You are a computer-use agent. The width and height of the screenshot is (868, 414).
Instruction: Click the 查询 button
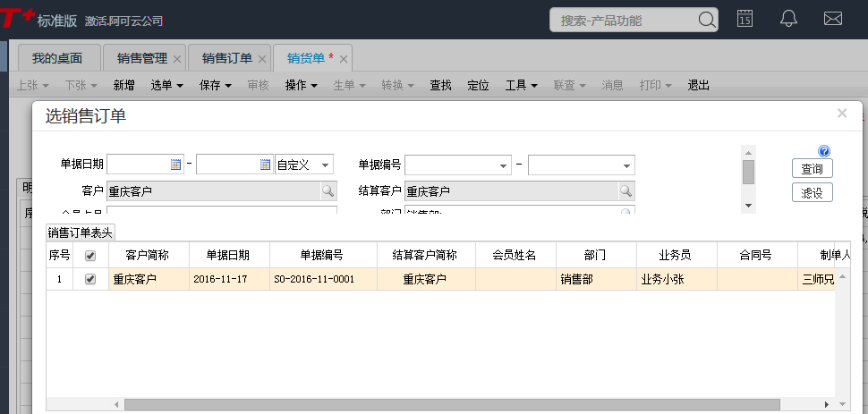[x=813, y=169]
